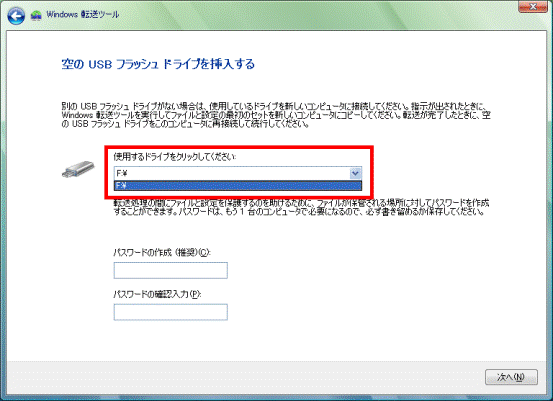Focus the パスワードの作成 (推奨) input field
Image resolution: width=553 pixels, height=401 pixels.
(x=171, y=271)
